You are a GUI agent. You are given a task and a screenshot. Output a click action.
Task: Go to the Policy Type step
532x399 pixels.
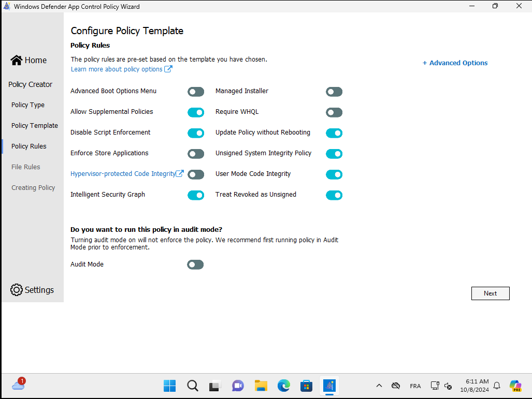(x=28, y=105)
